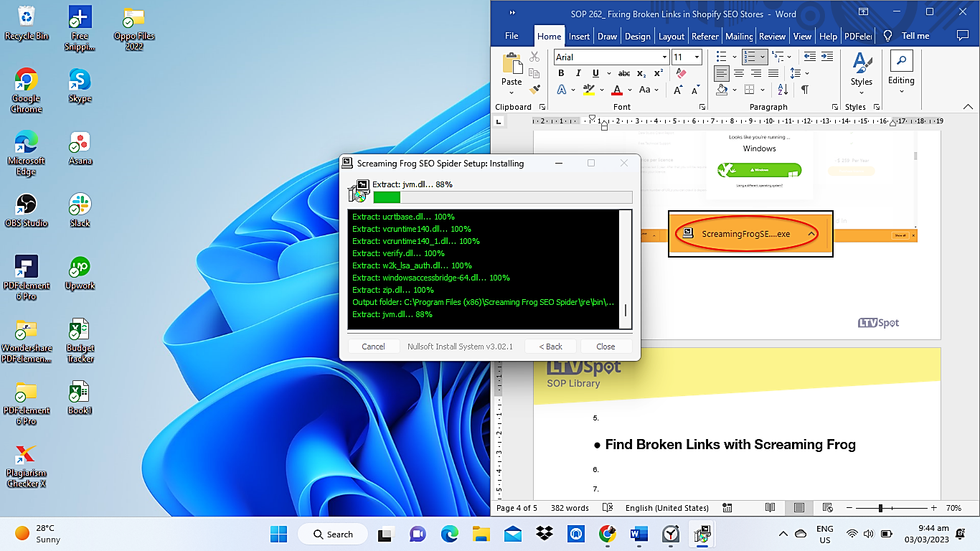Open Plagiarism Checker X desktop icon
The image size is (980, 551).
[x=26, y=466]
